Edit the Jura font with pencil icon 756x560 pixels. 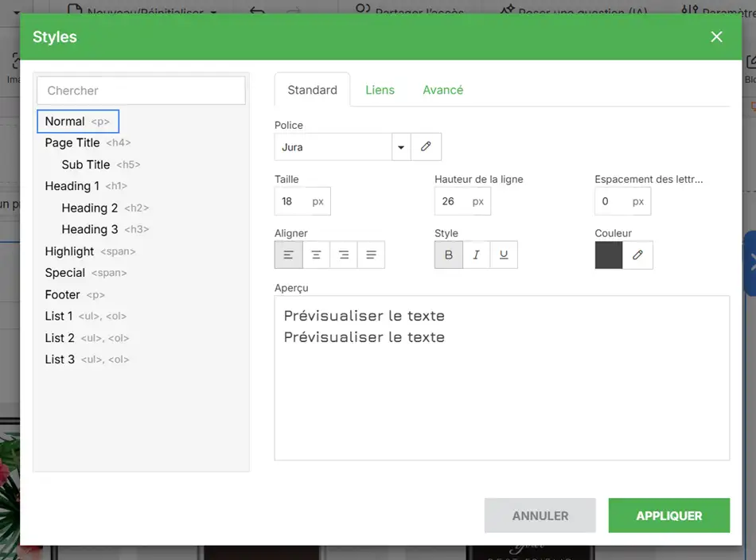(x=426, y=146)
